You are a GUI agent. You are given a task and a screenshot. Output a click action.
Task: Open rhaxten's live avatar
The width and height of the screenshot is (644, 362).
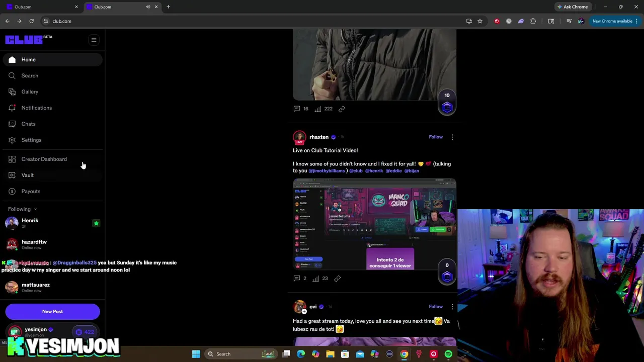[299, 138]
